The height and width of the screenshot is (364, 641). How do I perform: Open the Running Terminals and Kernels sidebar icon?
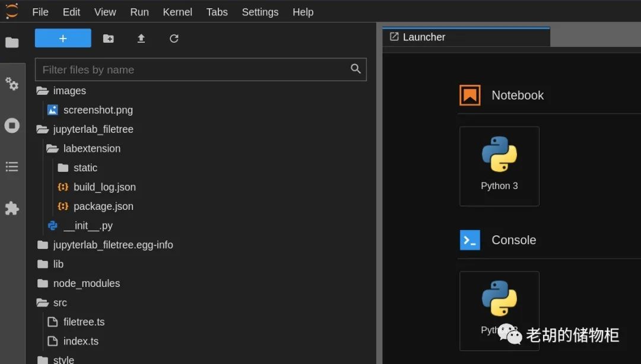[x=12, y=126]
